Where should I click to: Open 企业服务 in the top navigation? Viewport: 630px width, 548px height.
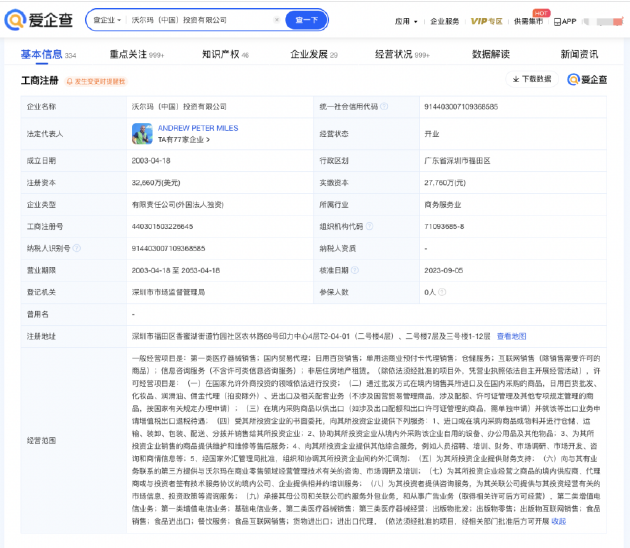[444, 21]
